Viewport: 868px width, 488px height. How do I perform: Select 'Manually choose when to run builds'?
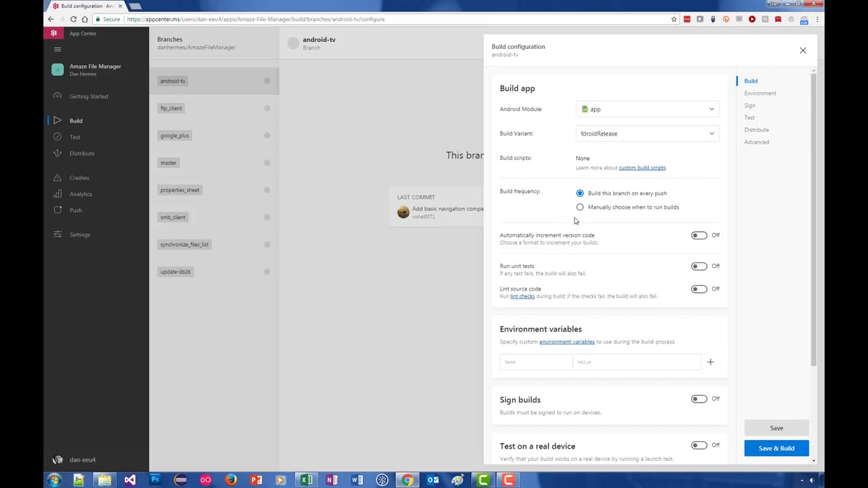point(580,207)
